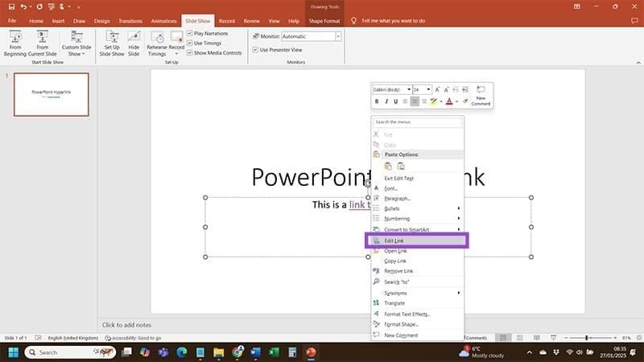Click the 'Search the menus' field
Viewport: 644px width, 362px height.
pyautogui.click(x=417, y=122)
